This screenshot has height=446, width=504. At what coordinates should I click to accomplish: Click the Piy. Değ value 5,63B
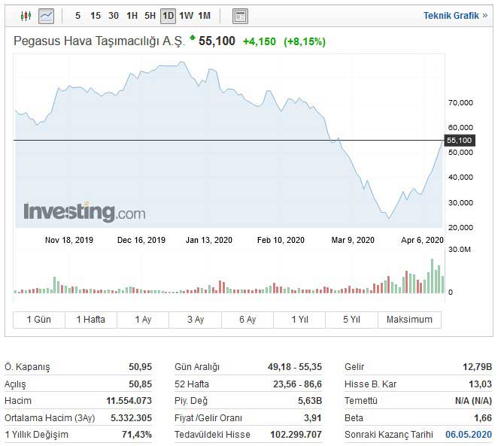[310, 401]
